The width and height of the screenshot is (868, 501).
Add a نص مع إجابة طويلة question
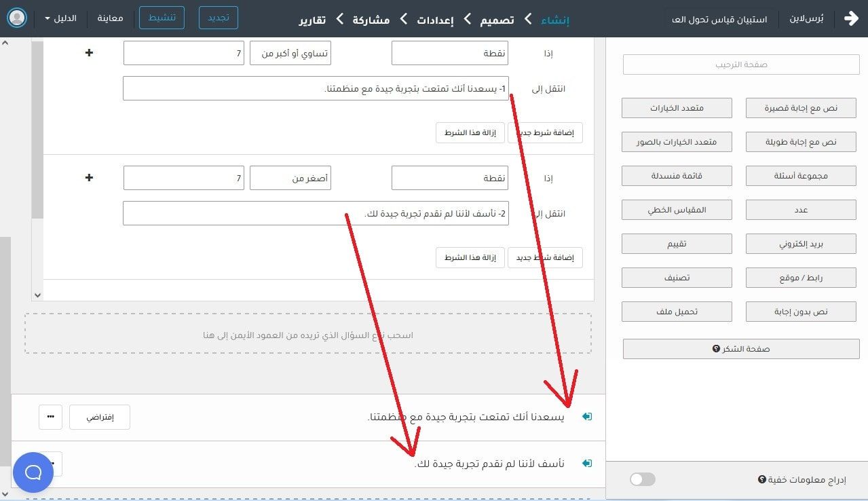[x=801, y=142]
